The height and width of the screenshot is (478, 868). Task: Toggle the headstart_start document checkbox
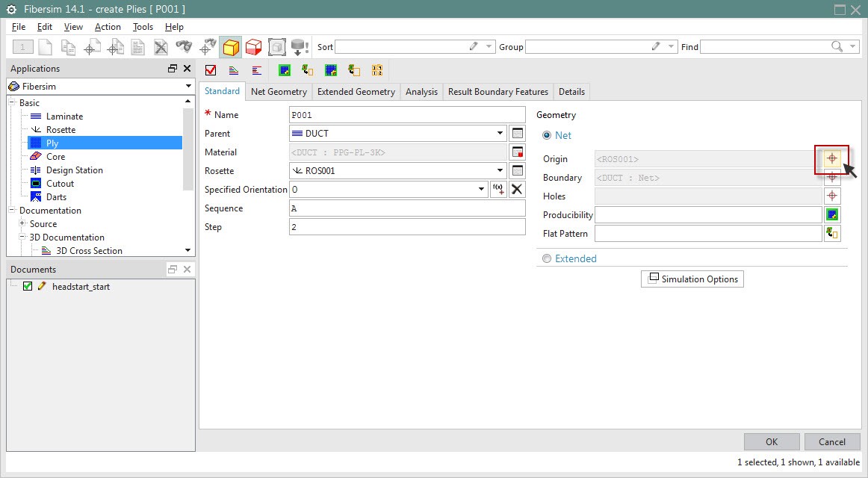coord(28,286)
